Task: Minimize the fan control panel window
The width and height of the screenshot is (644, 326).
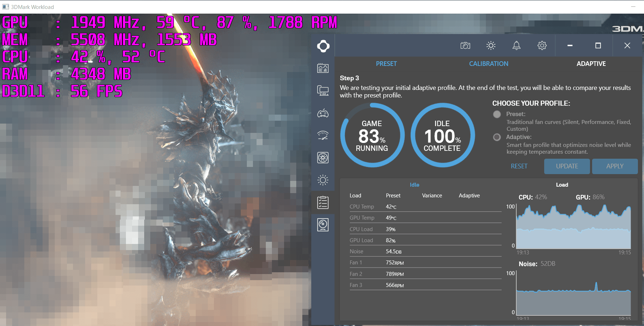Action: (x=570, y=45)
